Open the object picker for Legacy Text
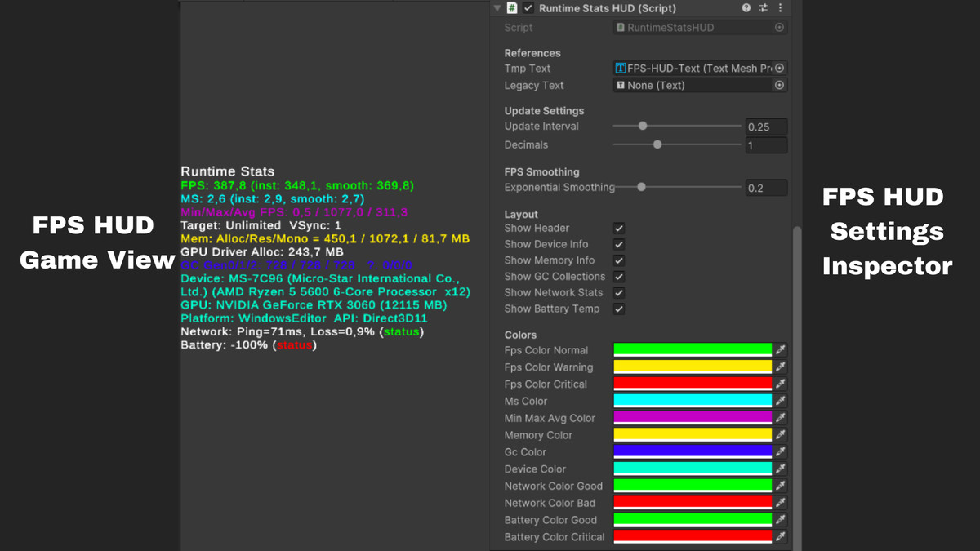Viewport: 980px width, 551px height. pos(779,85)
